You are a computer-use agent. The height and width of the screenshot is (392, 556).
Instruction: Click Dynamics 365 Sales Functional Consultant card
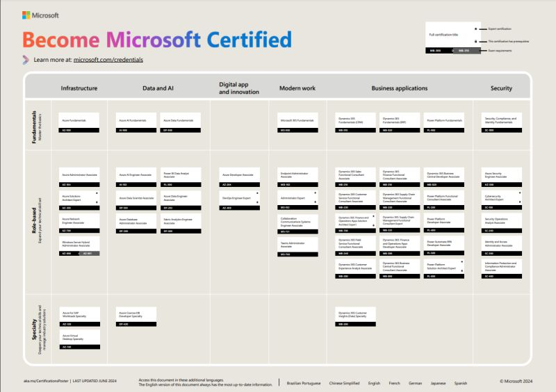click(355, 177)
